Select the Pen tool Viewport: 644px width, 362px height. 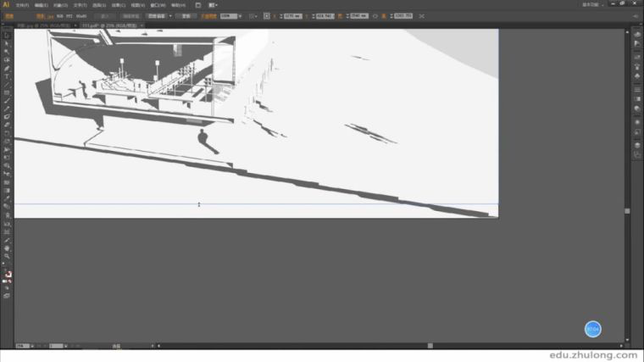7,68
